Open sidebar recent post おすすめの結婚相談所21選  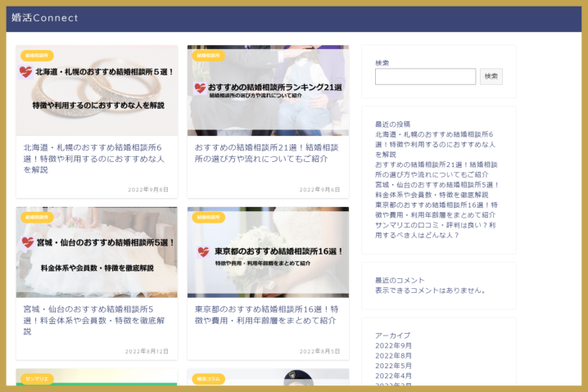(x=436, y=169)
